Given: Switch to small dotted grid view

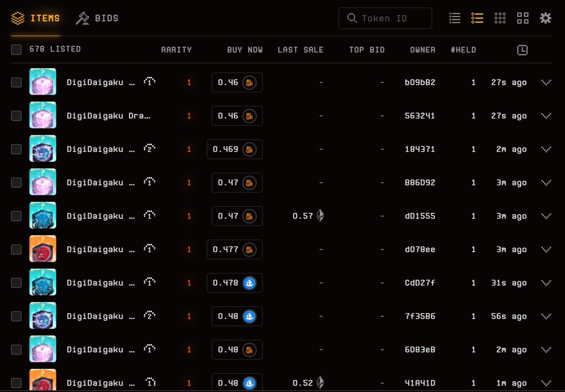Looking at the screenshot, I should pyautogui.click(x=500, y=18).
